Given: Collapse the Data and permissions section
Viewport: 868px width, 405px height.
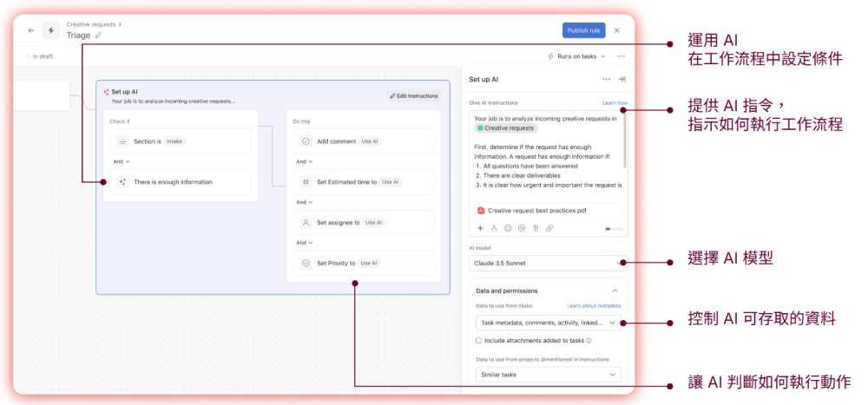Looking at the screenshot, I should point(615,291).
